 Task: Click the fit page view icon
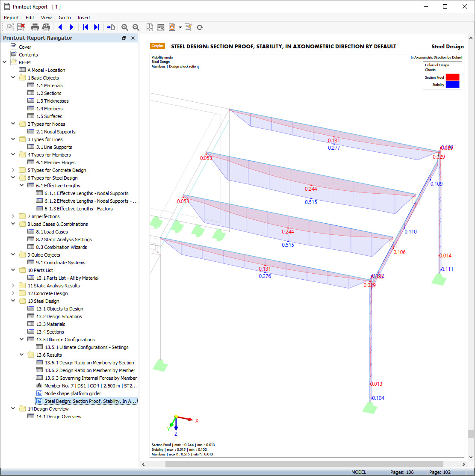click(150, 27)
